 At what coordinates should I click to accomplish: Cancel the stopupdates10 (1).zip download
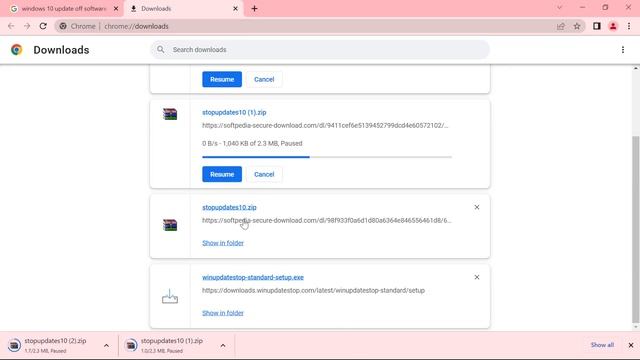tap(264, 174)
